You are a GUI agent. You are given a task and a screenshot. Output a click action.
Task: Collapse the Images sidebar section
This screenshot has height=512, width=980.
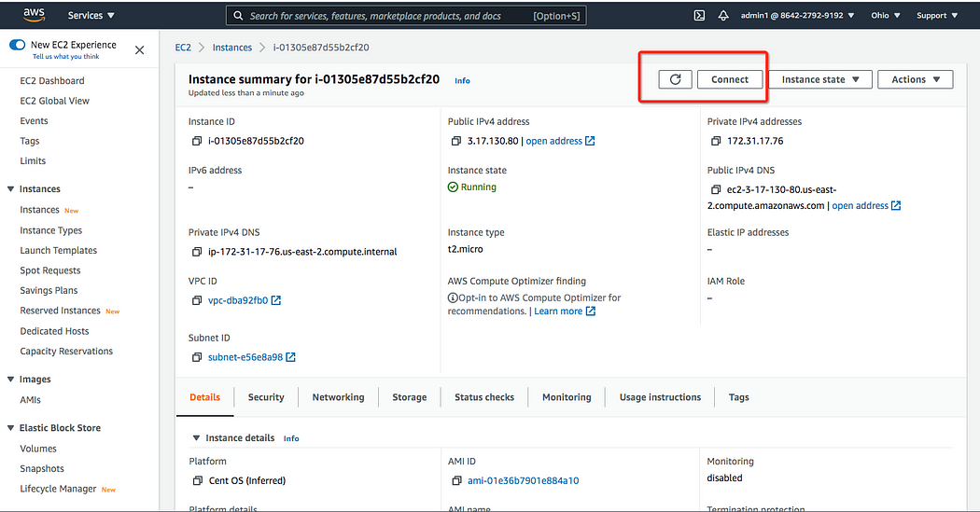pos(10,379)
